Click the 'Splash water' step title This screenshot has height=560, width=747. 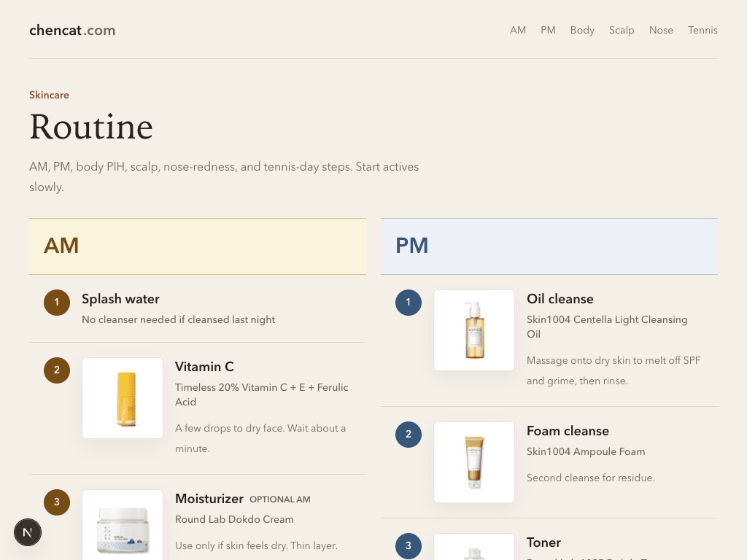tap(120, 299)
